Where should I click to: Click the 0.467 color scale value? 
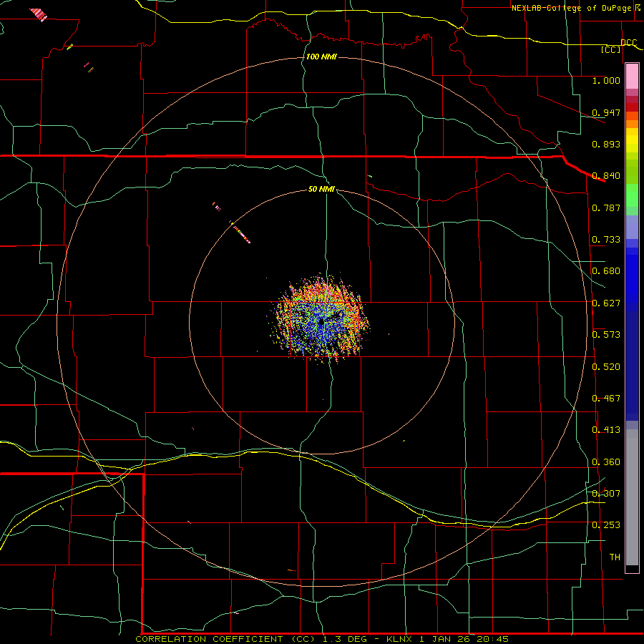(606, 398)
